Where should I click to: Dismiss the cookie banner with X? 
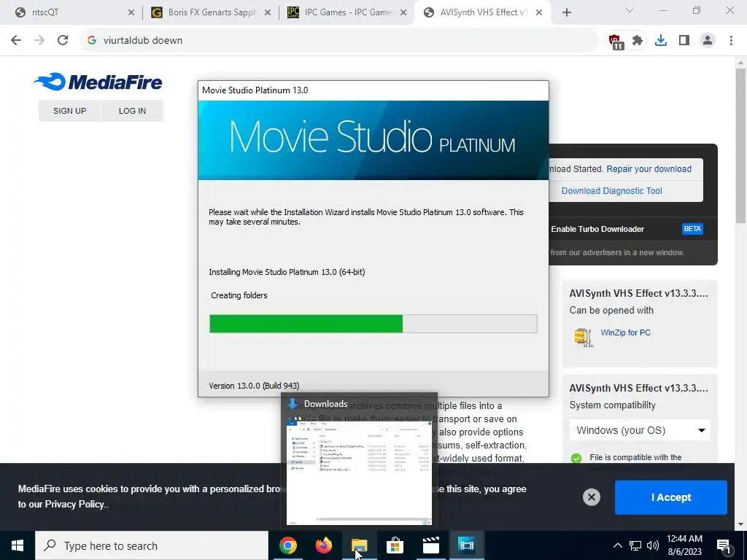pyautogui.click(x=591, y=497)
